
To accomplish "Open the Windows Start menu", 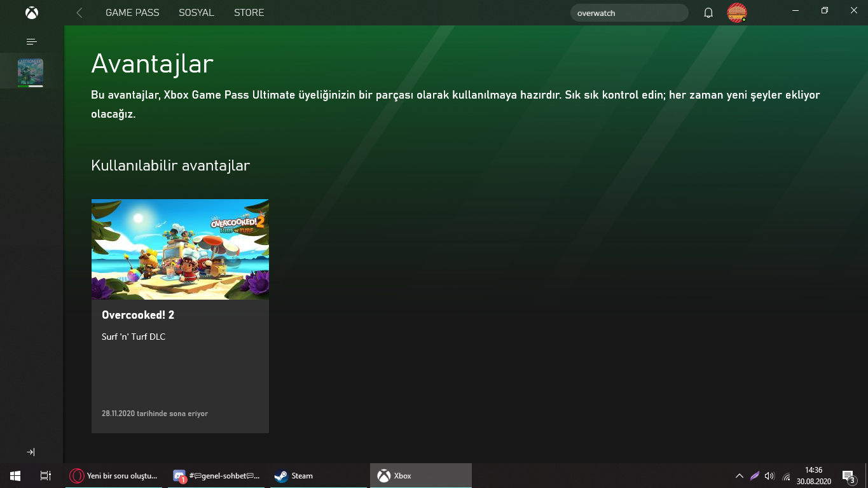I will (x=15, y=475).
